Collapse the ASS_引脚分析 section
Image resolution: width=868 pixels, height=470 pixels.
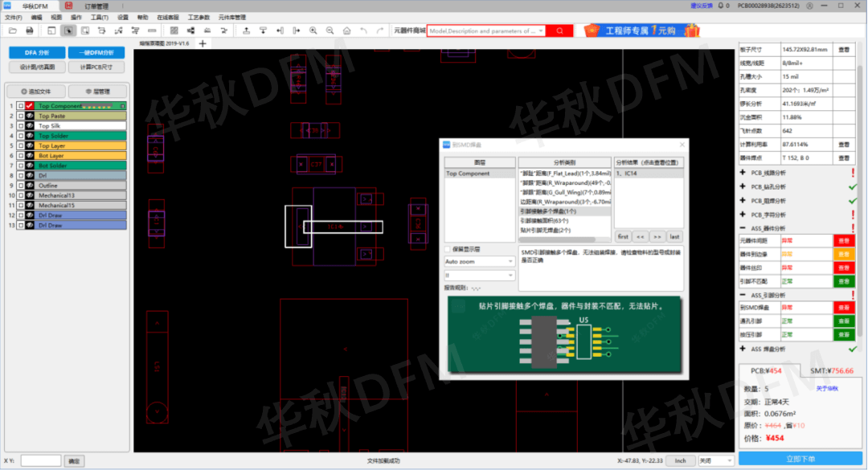[743, 295]
